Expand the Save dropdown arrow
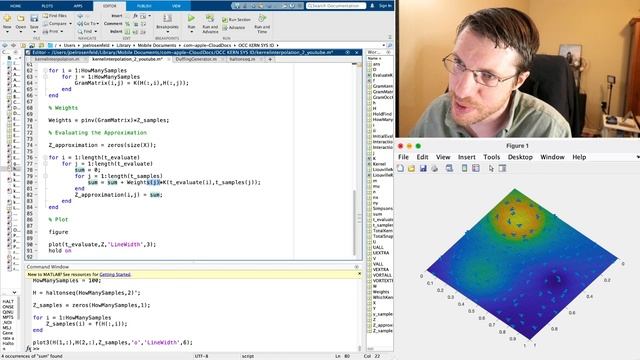640x360 pixels. coord(34,31)
